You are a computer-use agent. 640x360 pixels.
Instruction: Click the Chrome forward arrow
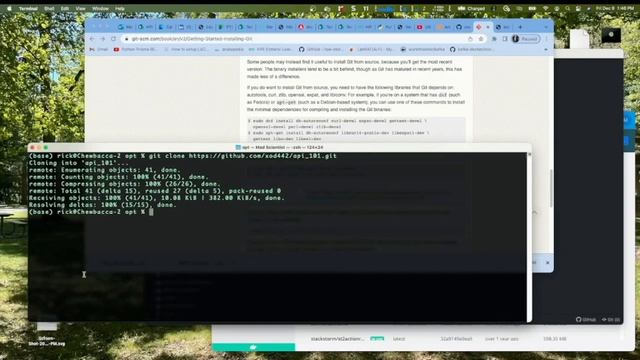(x=102, y=39)
